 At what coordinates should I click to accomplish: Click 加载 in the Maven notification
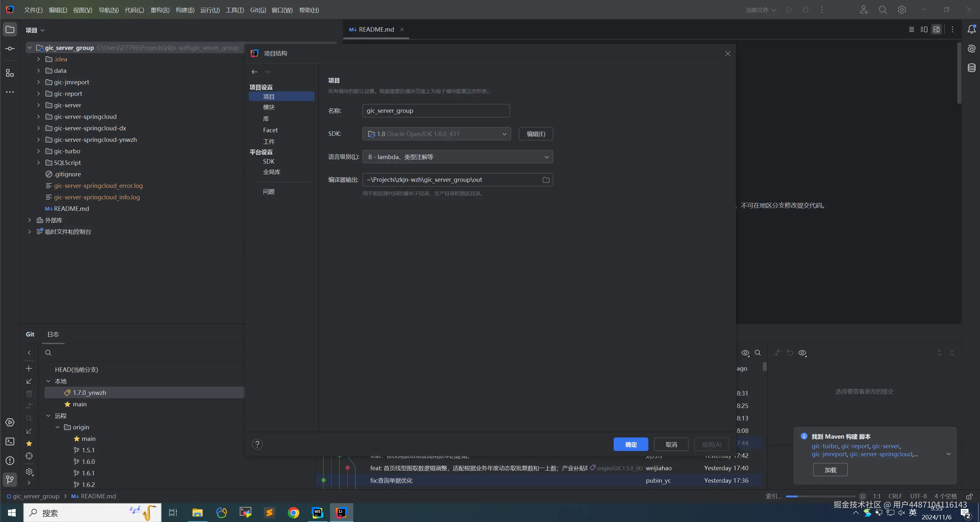click(830, 470)
